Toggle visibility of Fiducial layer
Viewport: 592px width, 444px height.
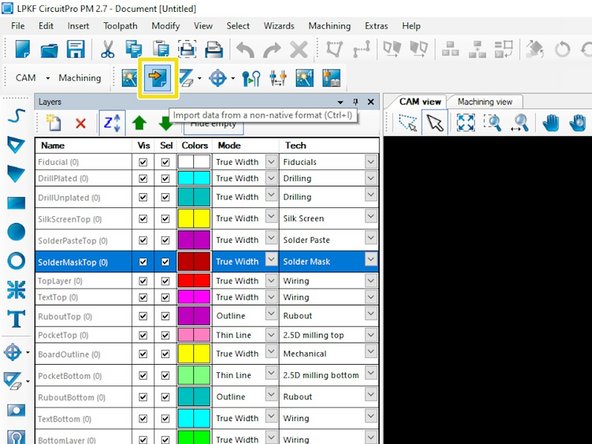[143, 162]
